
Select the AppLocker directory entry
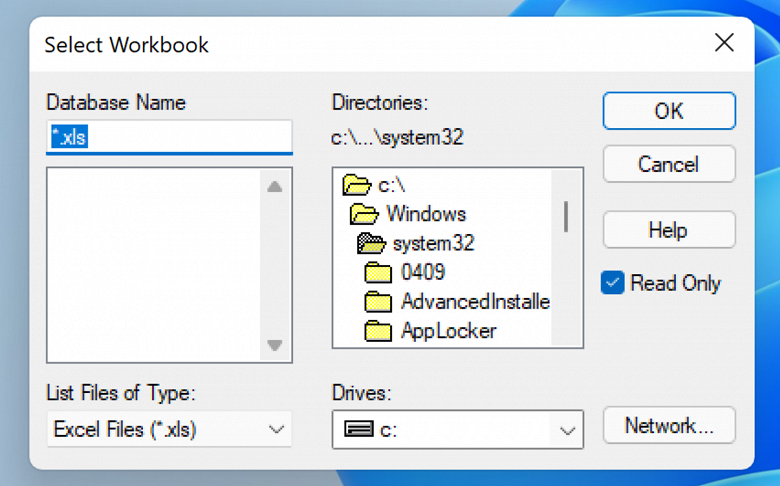tap(449, 330)
